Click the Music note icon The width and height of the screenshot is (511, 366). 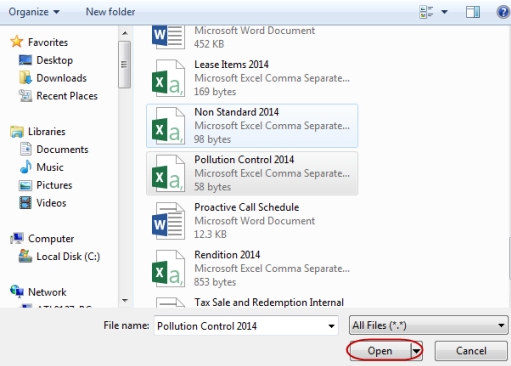pos(26,167)
